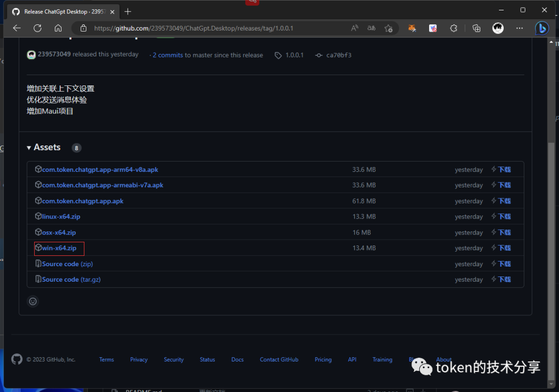Screen dimensions: 559x392
Task: Download com.token.chatgpt.app.apk file
Action: coord(83,201)
